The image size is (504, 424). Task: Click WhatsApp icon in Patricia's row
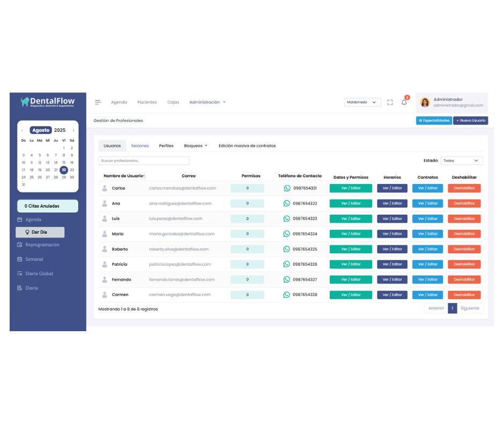tap(287, 264)
